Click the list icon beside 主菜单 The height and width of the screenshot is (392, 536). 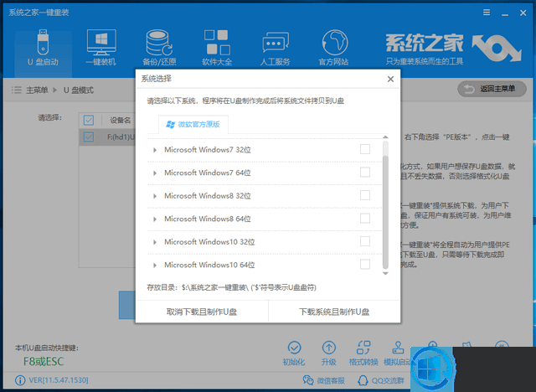(x=17, y=90)
